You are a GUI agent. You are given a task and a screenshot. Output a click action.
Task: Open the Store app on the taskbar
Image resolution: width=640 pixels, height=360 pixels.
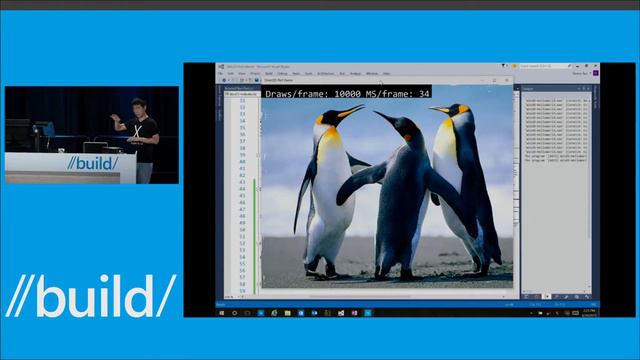301,313
